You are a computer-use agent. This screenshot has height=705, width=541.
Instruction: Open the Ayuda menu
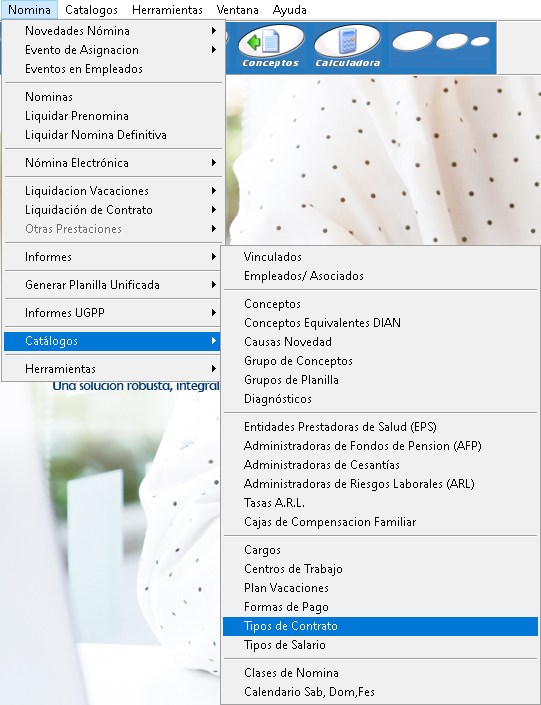point(290,10)
